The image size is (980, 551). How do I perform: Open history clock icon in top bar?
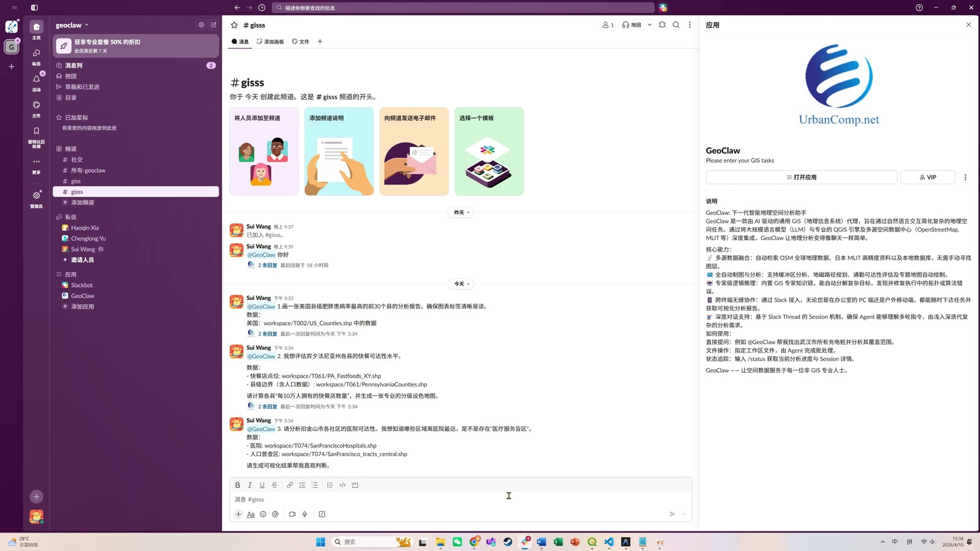[262, 8]
